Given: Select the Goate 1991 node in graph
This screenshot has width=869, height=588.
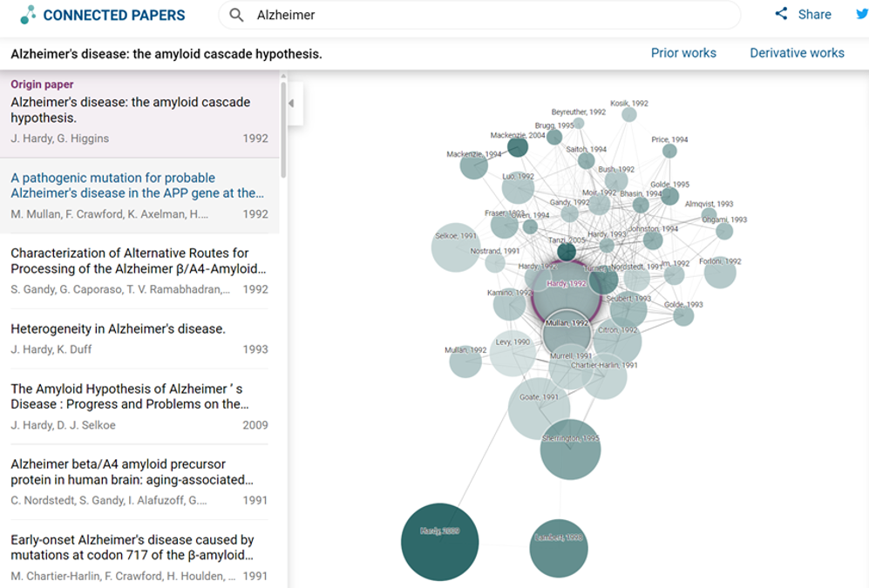Looking at the screenshot, I should pos(540,409).
